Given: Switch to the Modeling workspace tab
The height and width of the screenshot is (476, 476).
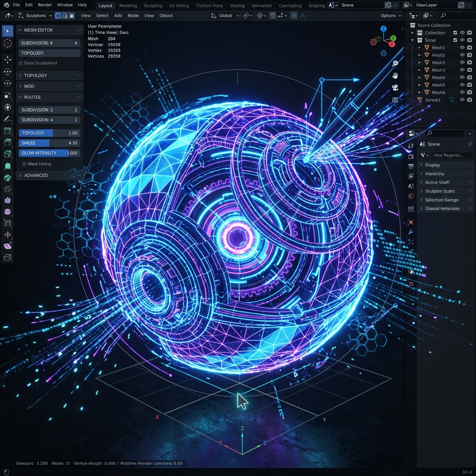Looking at the screenshot, I should (128, 6).
